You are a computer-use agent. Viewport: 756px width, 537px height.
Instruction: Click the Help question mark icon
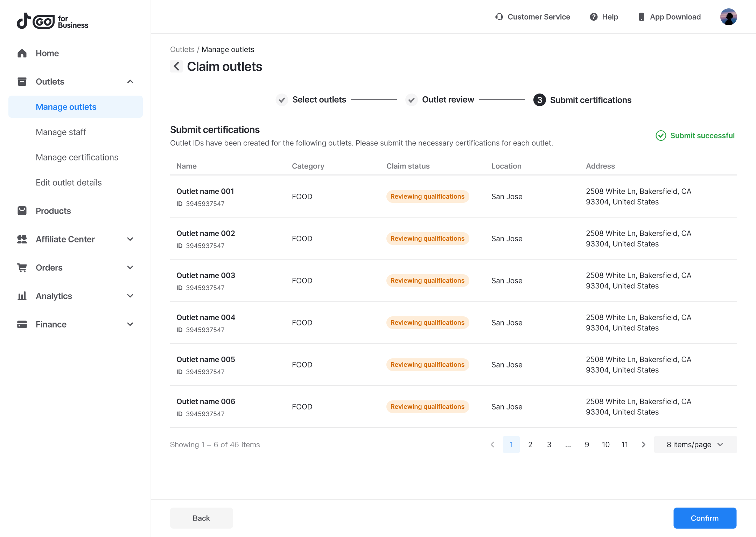[x=594, y=17]
